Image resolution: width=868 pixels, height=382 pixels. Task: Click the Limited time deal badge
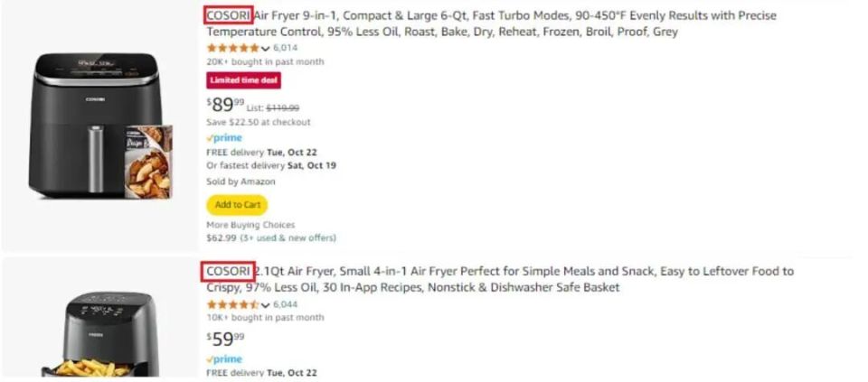(x=243, y=80)
